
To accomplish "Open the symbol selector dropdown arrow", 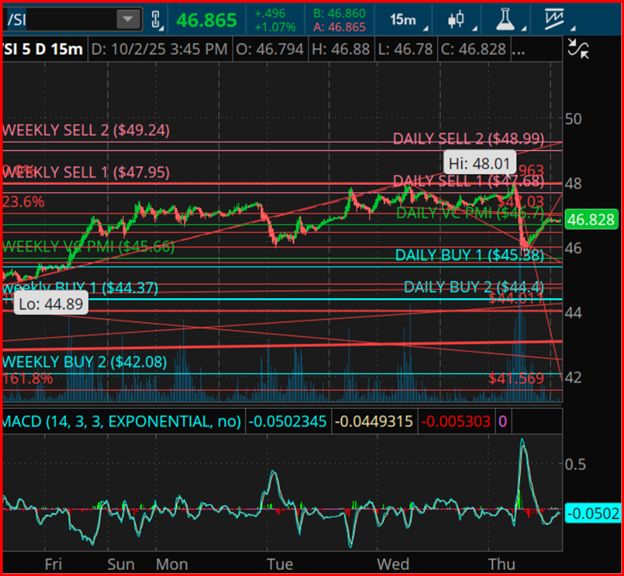I will (128, 20).
